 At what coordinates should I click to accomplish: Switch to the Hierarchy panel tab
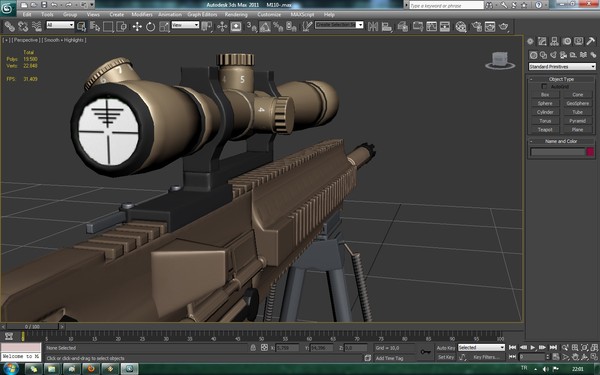[x=554, y=41]
